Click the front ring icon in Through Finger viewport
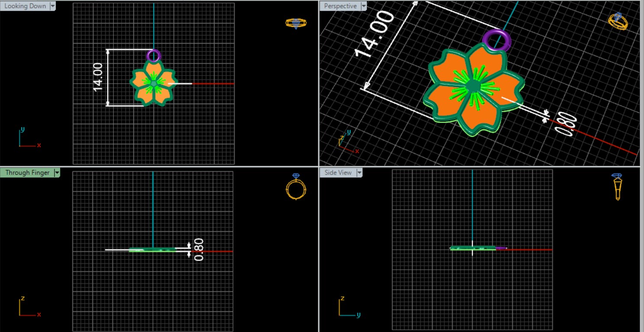 (x=296, y=187)
